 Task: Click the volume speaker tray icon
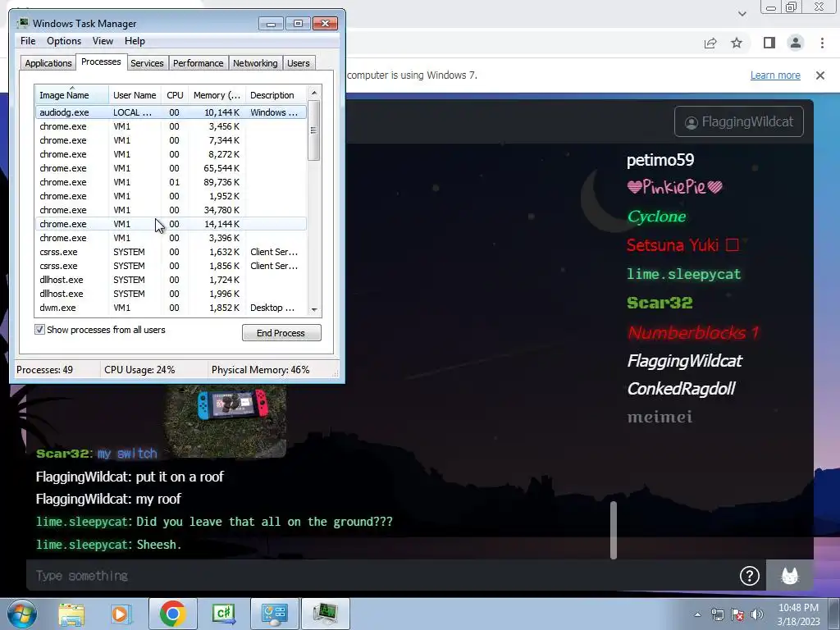click(x=757, y=614)
